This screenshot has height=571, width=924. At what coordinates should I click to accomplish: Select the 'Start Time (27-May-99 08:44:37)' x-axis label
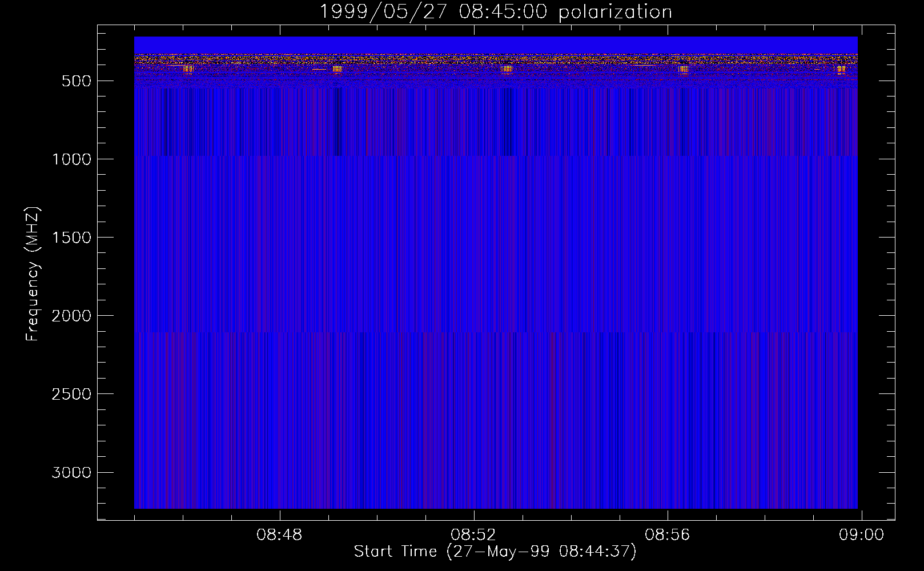pyautogui.click(x=495, y=552)
